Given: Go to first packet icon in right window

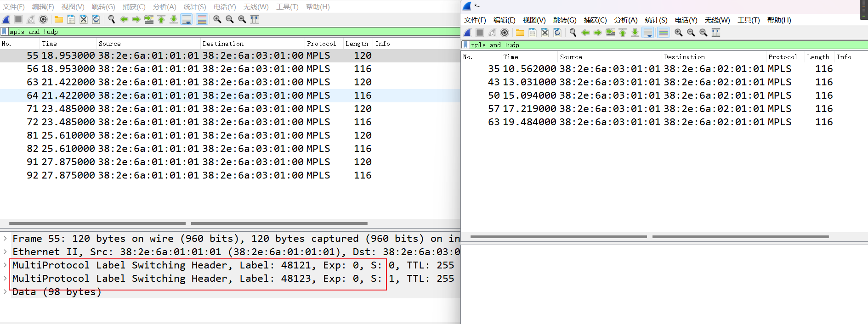Looking at the screenshot, I should coord(623,33).
